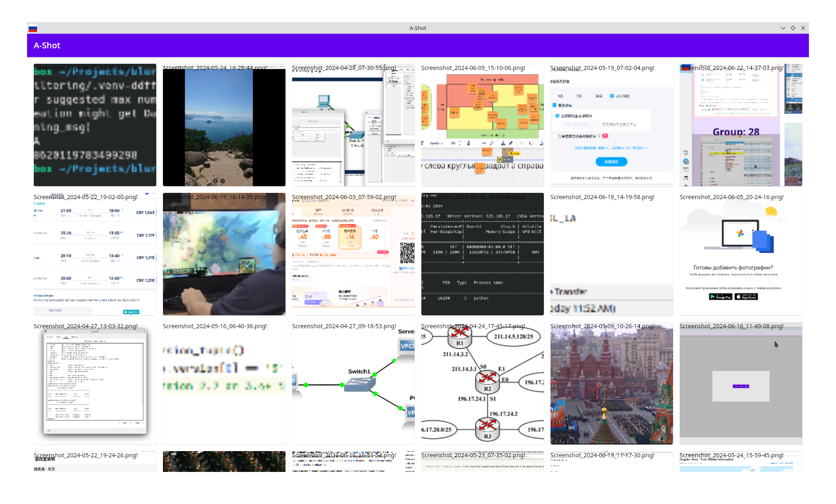Open gray dialog thumbnail Screenshot_2024-06-16_11-49-08.png
Image resolution: width=836 pixels, height=504 pixels.
click(741, 383)
